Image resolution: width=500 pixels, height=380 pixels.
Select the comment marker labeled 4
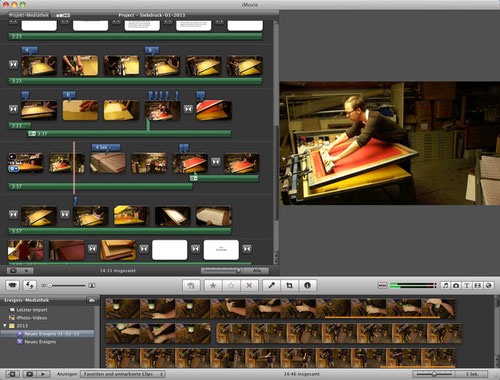(29, 50)
